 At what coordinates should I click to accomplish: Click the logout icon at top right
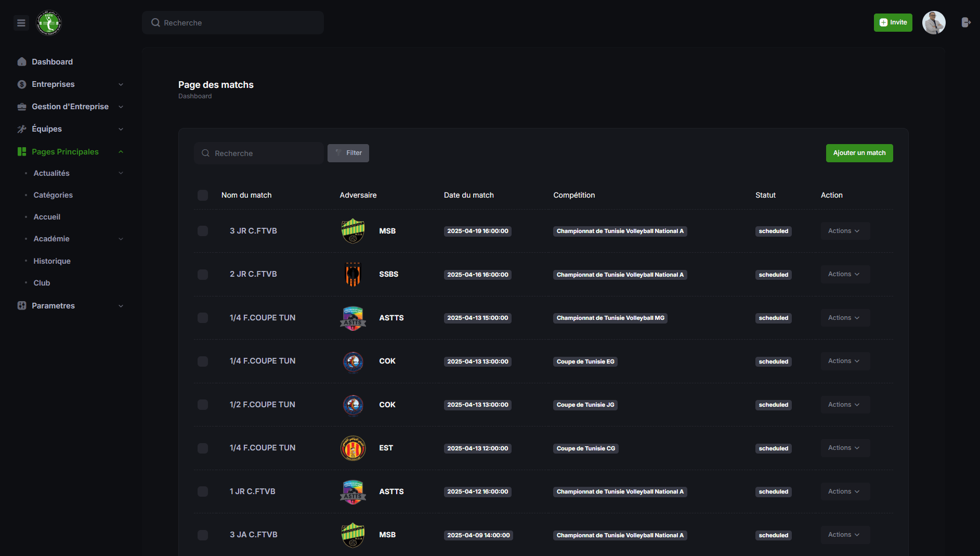click(966, 22)
